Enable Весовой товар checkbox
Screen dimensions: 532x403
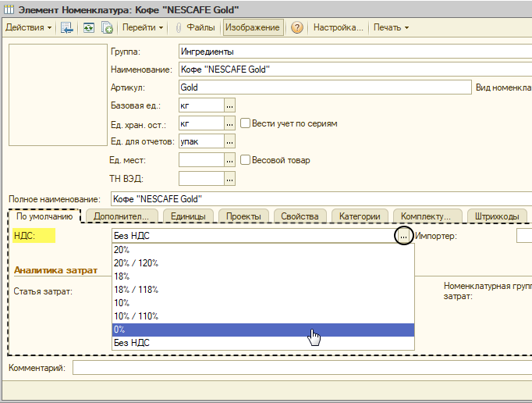(x=245, y=159)
